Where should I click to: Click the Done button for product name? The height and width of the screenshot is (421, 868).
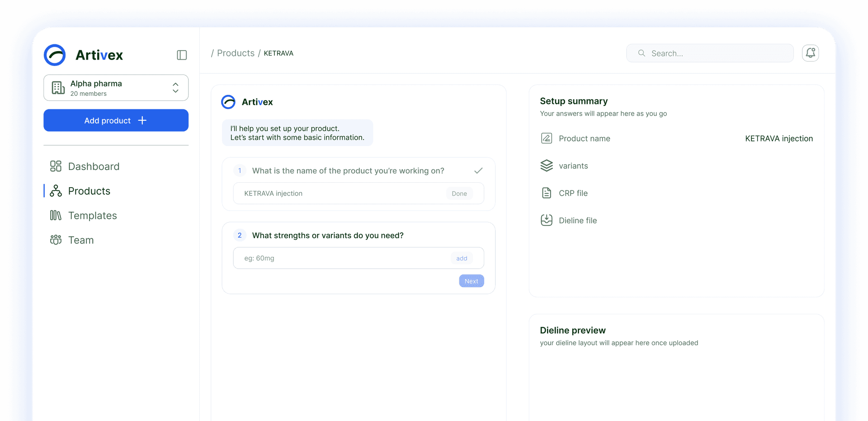459,194
